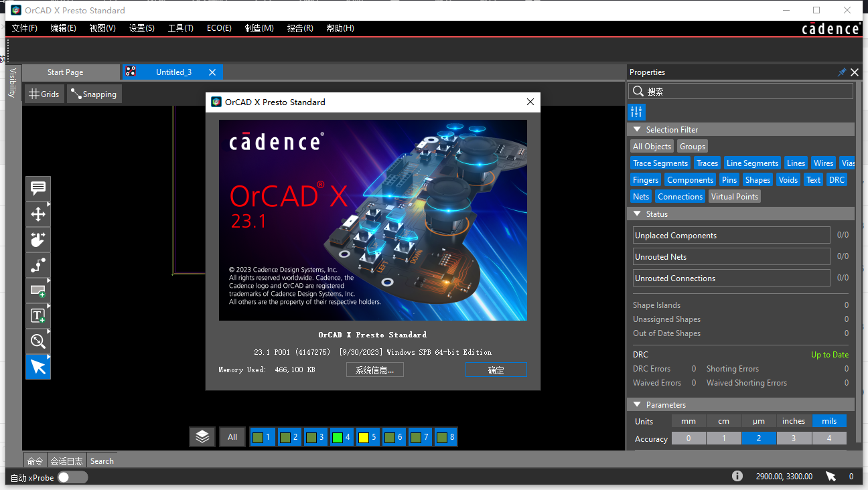Open the 工具(T) menu
Viewport: 868px width, 490px height.
coord(181,28)
